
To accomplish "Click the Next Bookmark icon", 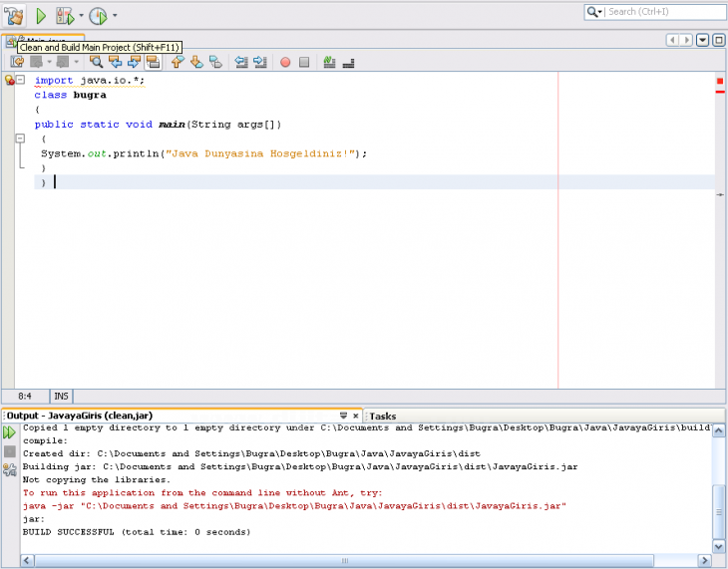I will pos(196,62).
